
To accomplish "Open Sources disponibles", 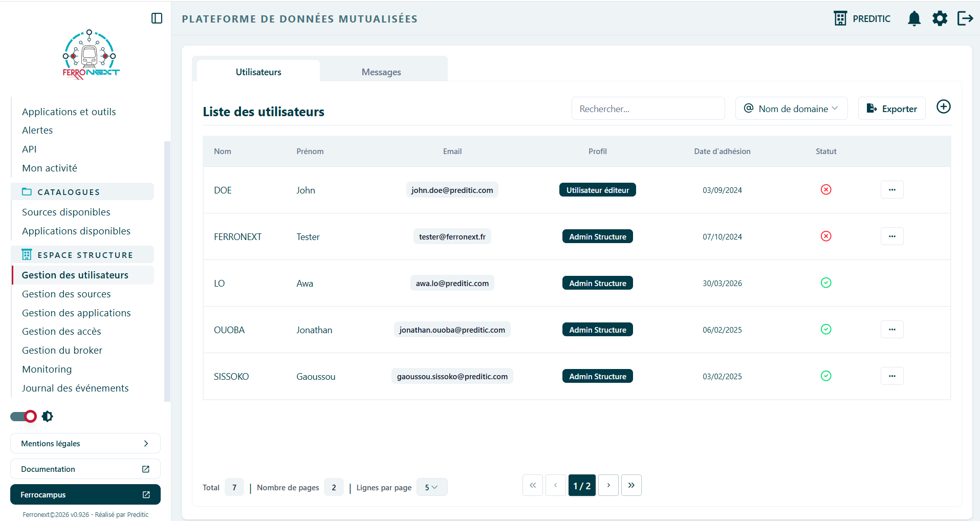I will tap(66, 212).
